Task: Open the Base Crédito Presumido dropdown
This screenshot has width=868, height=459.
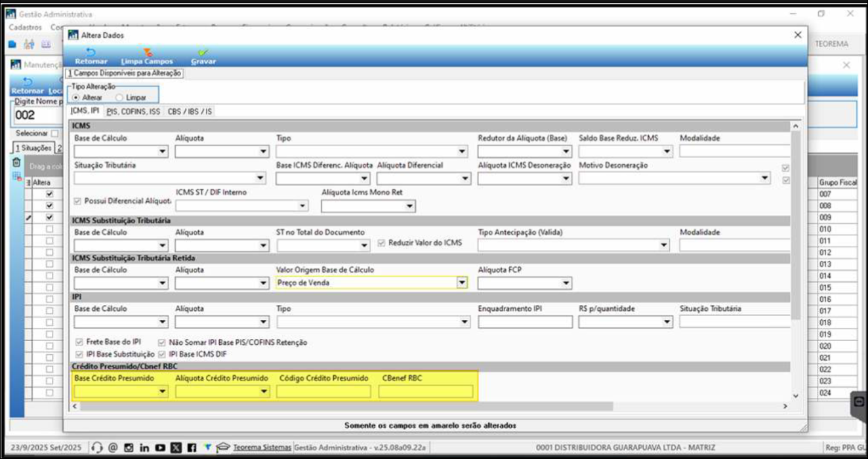Action: [163, 392]
